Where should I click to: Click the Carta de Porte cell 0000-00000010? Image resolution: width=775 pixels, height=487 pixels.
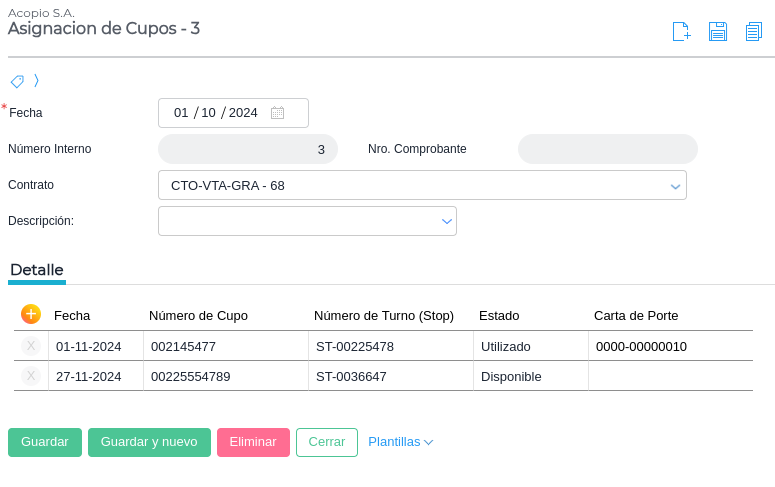(641, 346)
